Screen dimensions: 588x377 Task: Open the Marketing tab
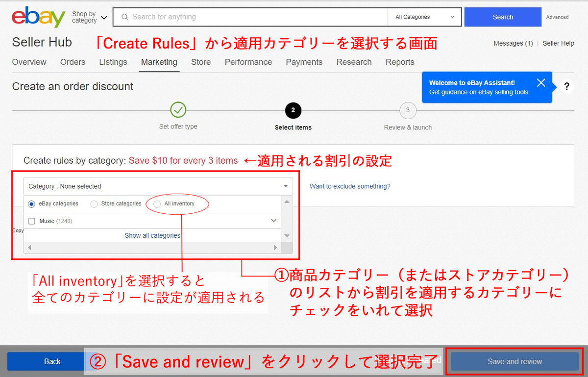(159, 62)
